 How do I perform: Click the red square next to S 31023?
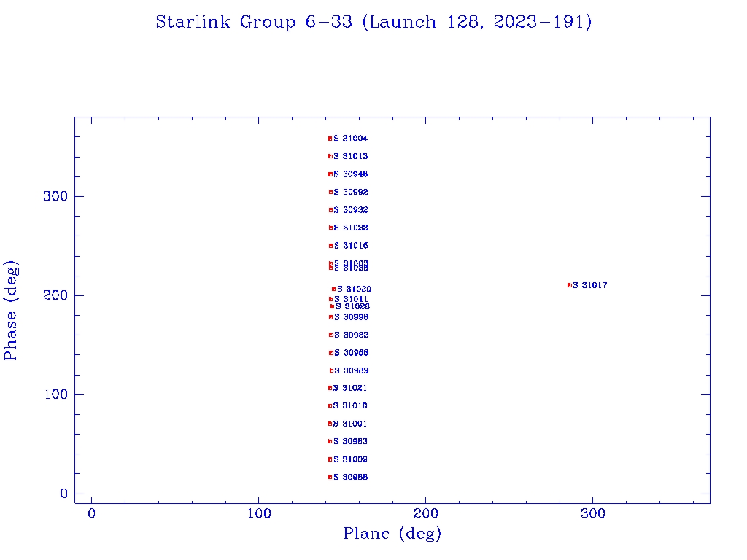330,227
